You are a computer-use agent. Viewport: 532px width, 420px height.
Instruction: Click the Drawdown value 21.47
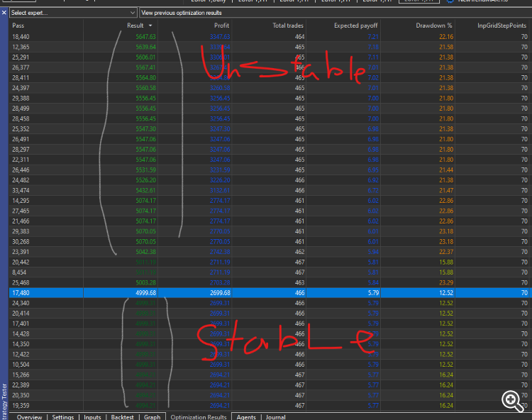446,190
